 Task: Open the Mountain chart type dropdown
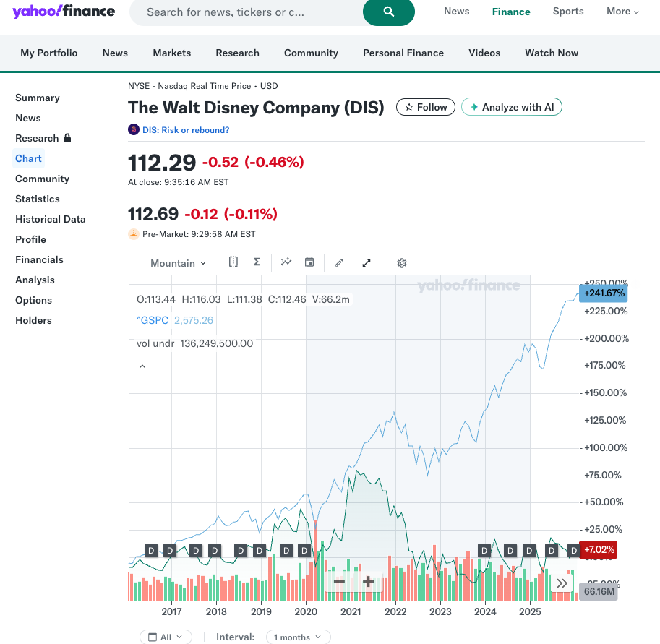pyautogui.click(x=178, y=263)
